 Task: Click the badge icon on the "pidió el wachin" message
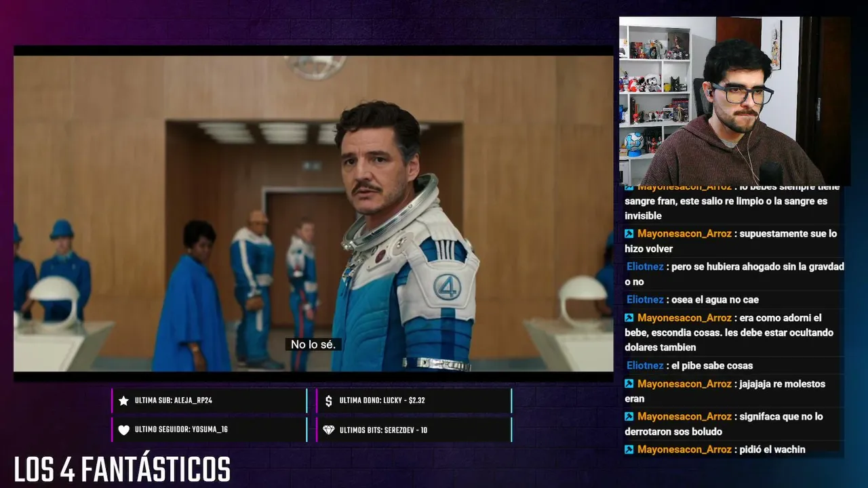click(629, 449)
